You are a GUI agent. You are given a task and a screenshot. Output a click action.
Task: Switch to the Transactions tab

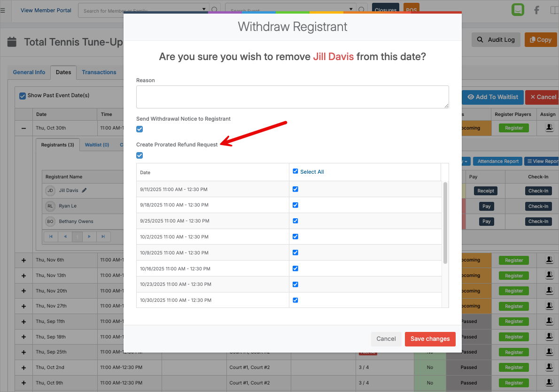(x=99, y=72)
